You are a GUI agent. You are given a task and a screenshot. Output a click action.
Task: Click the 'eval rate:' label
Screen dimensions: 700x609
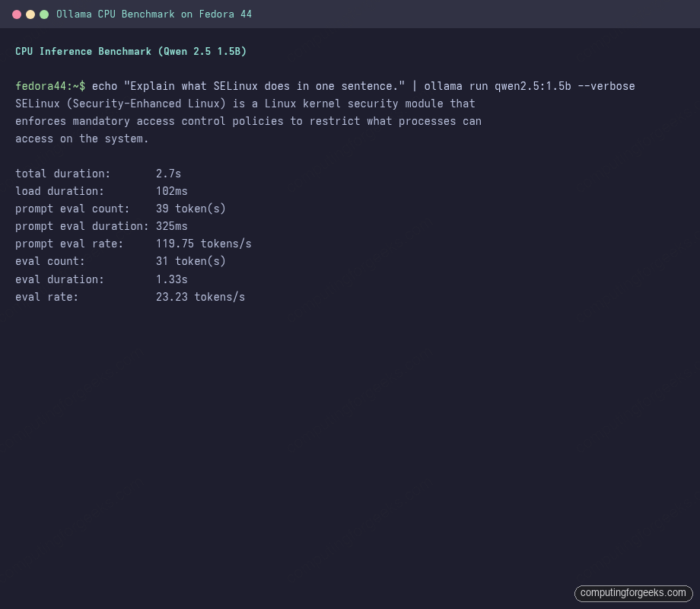tap(47, 297)
